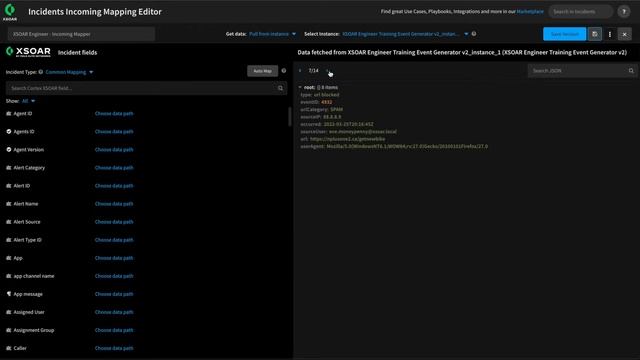Click the Alert Type ID field icon
The image size is (640, 360).
(9, 240)
